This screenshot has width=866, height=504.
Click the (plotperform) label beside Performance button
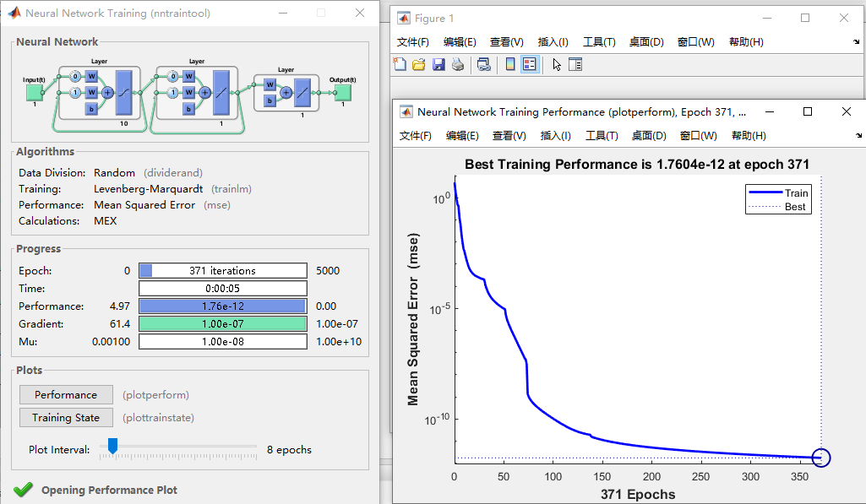tap(155, 395)
